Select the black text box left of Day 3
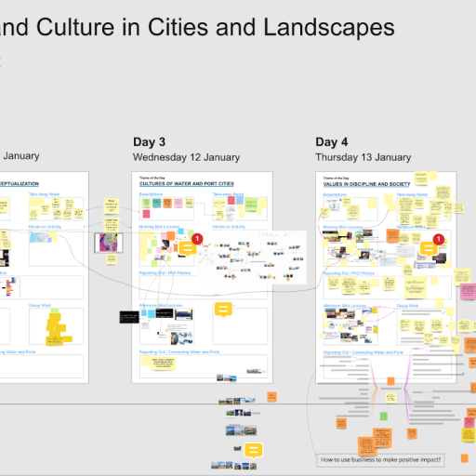This screenshot has height=476, width=476. [129, 317]
